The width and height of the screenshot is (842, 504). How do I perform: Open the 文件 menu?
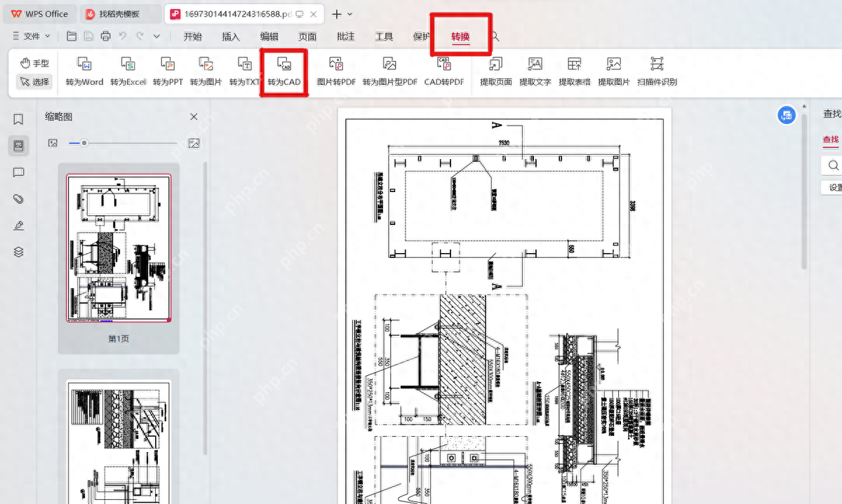(x=32, y=36)
